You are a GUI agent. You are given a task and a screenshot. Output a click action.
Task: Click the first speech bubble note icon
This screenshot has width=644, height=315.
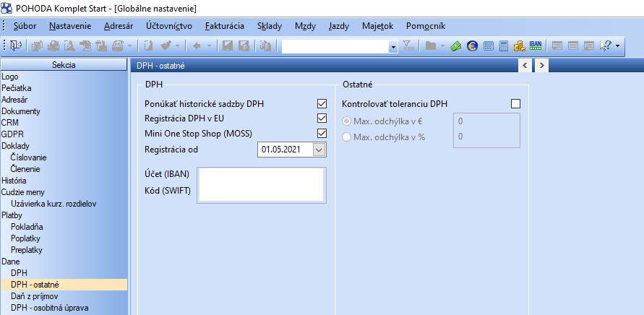point(557,46)
